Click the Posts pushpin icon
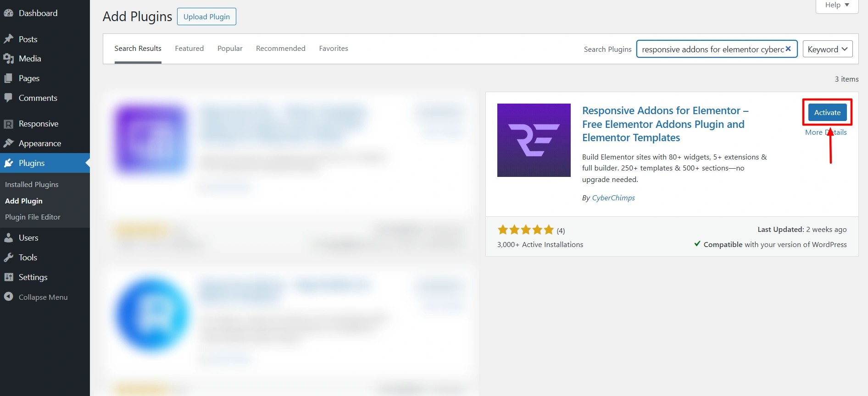Viewport: 868px width, 396px height. click(8, 39)
